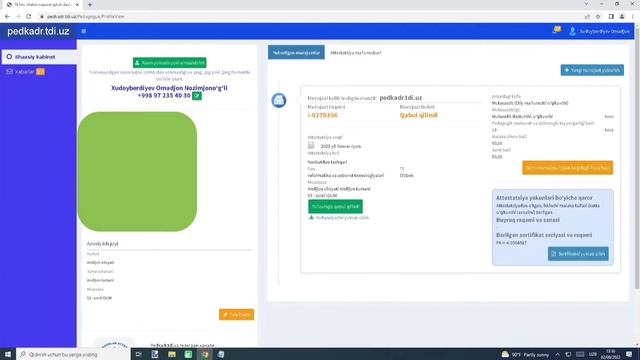Toggle the hamburger sidebar menu icon
The height and width of the screenshot is (360, 640).
(x=84, y=31)
